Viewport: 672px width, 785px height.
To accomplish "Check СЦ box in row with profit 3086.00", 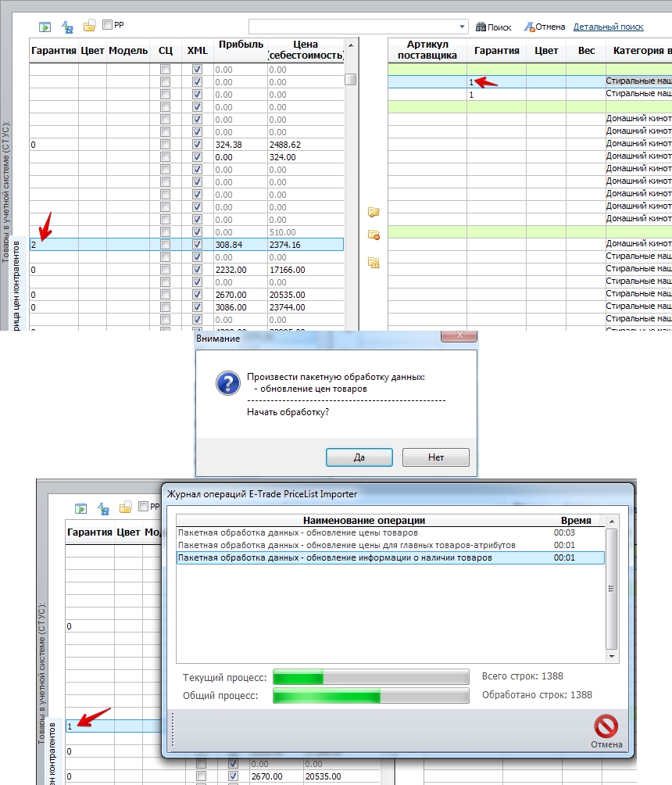I will (165, 307).
